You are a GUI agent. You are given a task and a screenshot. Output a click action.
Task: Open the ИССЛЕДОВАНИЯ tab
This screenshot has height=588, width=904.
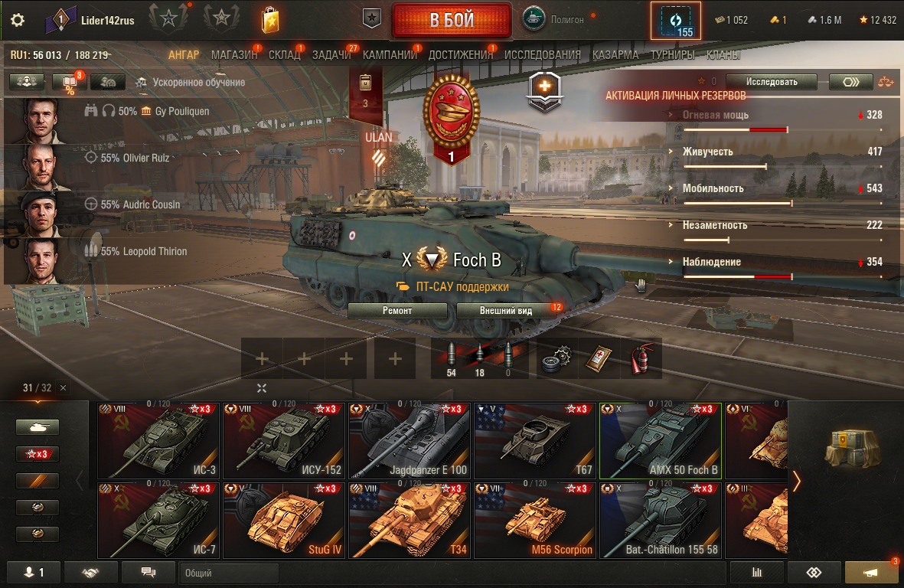pos(543,55)
